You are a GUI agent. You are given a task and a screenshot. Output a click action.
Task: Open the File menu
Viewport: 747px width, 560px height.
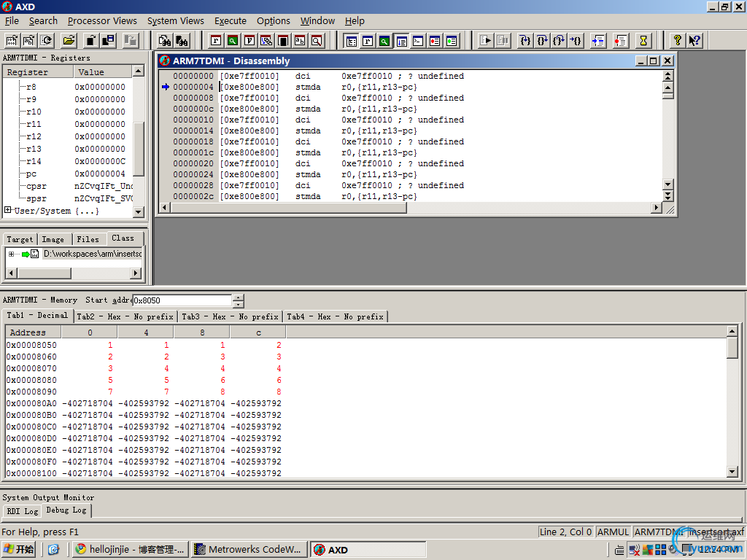[12, 21]
